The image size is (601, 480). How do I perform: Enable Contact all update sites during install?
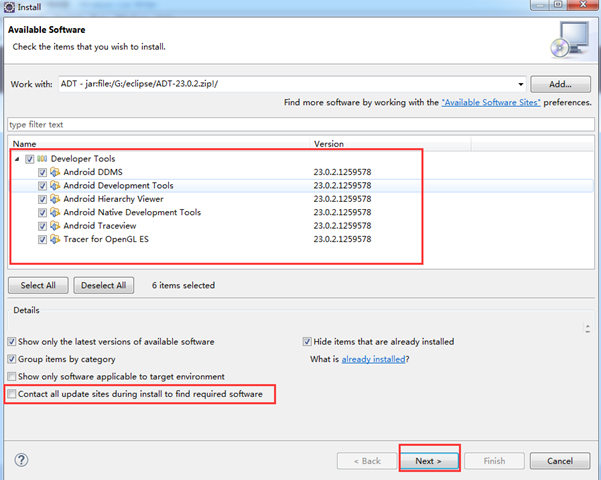point(12,394)
